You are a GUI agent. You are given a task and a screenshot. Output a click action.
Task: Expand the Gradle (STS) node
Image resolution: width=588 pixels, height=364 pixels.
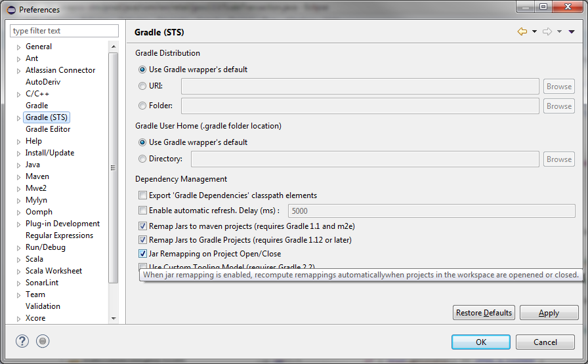(x=18, y=118)
